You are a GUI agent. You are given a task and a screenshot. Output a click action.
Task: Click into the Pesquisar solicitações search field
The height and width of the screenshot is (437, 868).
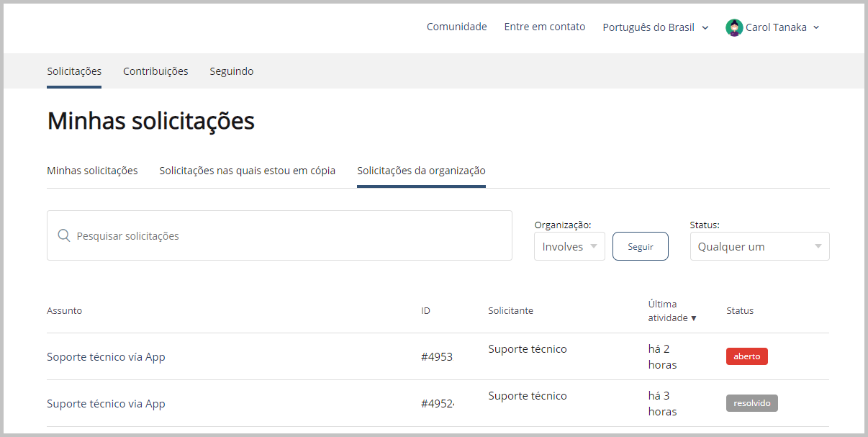click(x=288, y=236)
